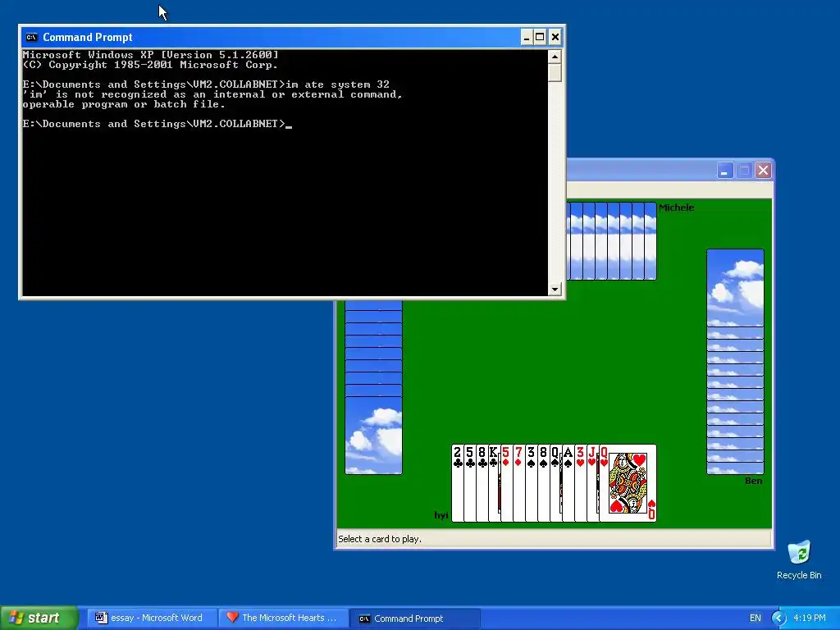
Task: Close the Command Prompt window
Action: click(555, 37)
